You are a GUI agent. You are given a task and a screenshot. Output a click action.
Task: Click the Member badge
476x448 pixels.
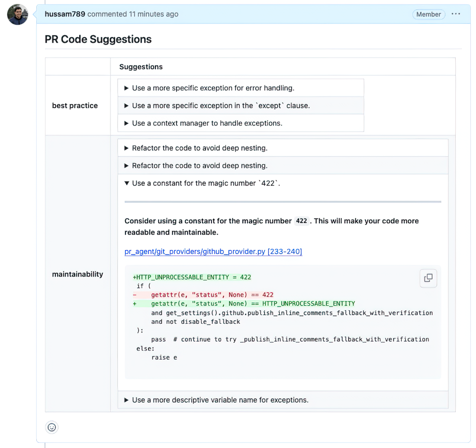(428, 14)
